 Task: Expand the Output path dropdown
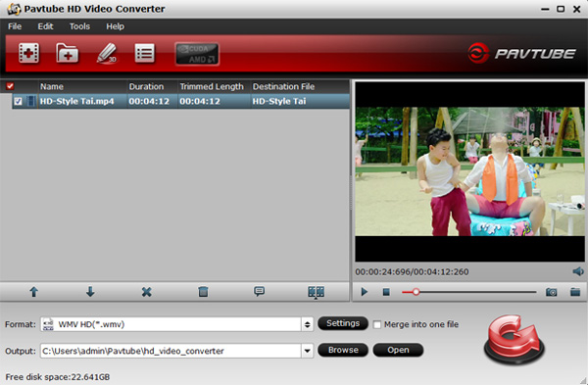click(307, 352)
